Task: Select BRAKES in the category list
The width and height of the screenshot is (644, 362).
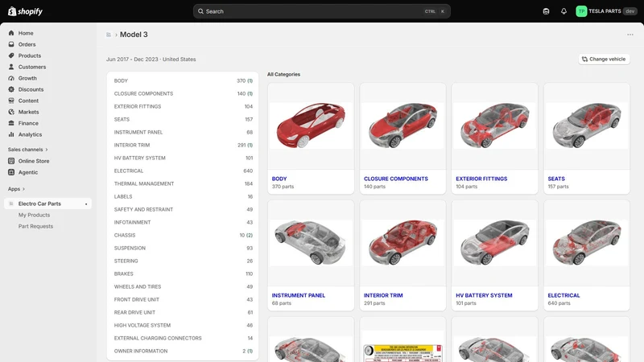Action: (x=184, y=274)
